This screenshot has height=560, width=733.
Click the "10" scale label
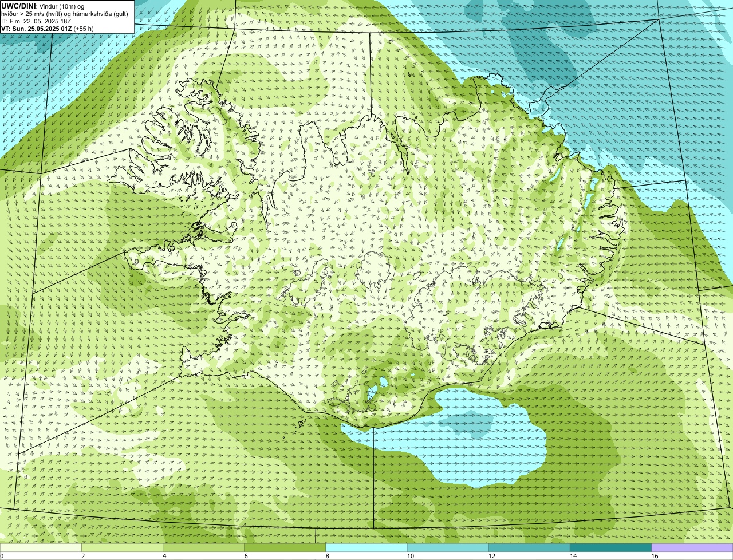click(x=411, y=556)
